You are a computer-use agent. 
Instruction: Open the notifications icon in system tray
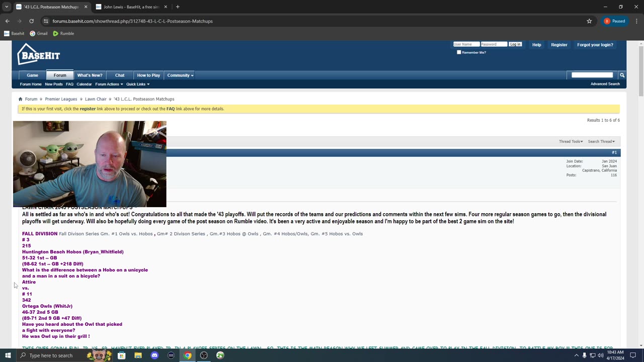pos(633,355)
